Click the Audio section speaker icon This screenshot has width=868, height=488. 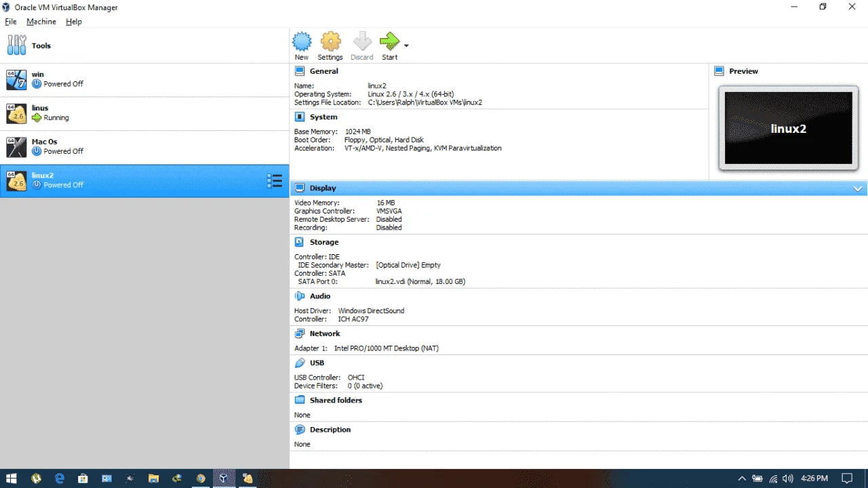[x=300, y=296]
